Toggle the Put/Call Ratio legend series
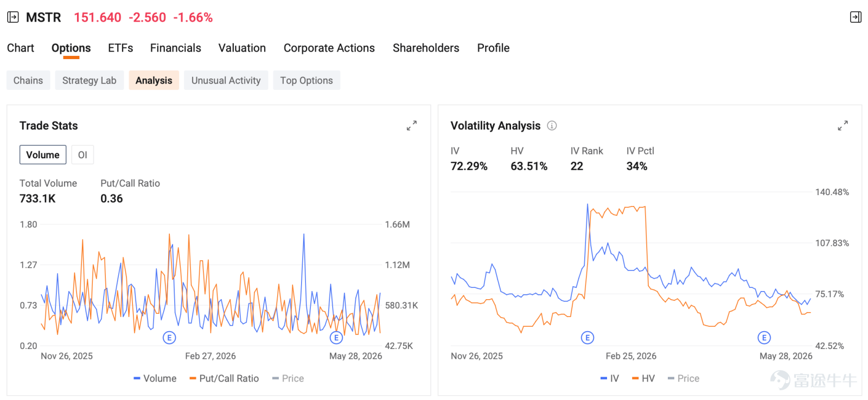Image resolution: width=868 pixels, height=400 pixels. [x=224, y=378]
